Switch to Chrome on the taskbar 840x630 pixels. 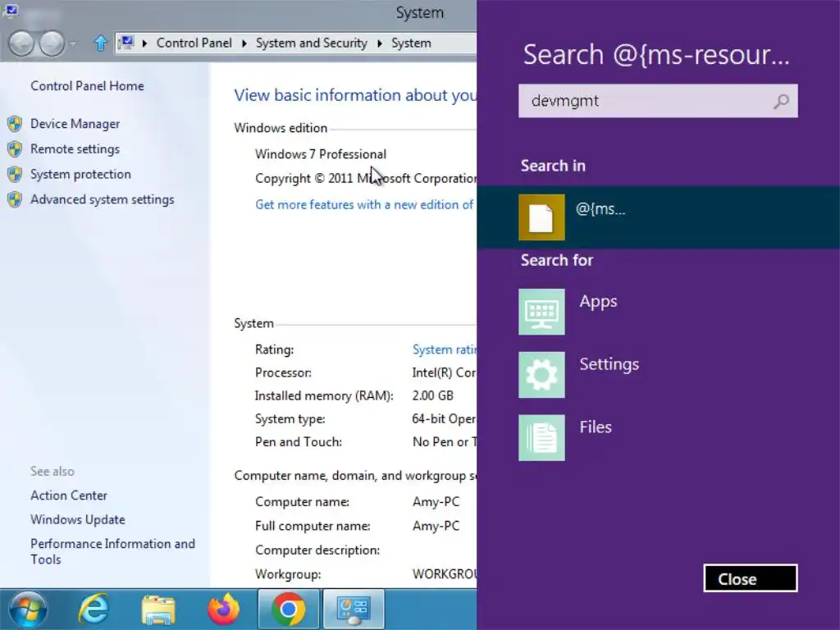289,609
